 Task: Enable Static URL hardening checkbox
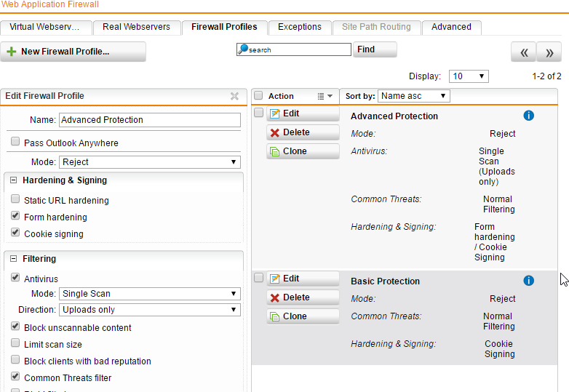15,199
